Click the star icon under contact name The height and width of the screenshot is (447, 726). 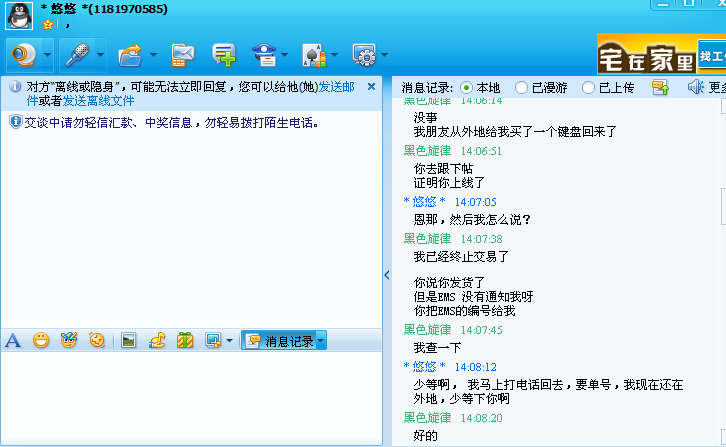click(48, 25)
